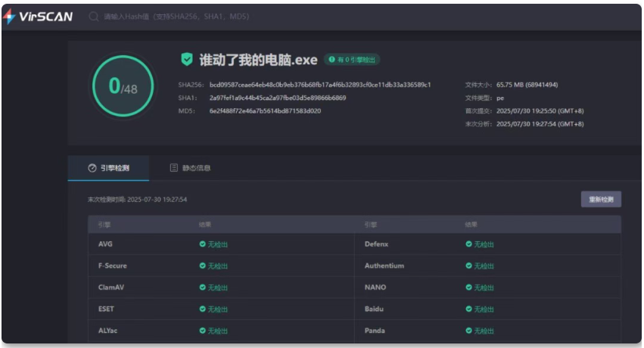Viewport: 644px width, 348px height.
Task: Click the 末次检测时间 2025-07-30 19:27:54 line
Action: click(x=137, y=200)
